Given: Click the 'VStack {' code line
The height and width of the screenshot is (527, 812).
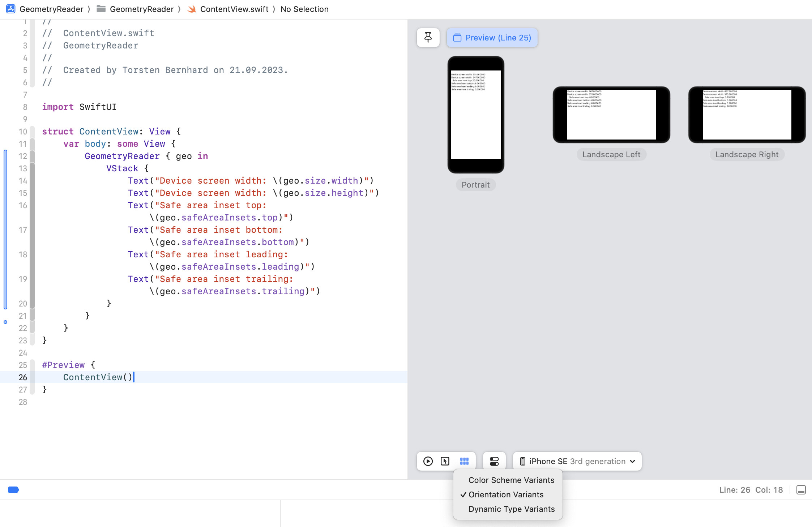Looking at the screenshot, I should (x=127, y=168).
